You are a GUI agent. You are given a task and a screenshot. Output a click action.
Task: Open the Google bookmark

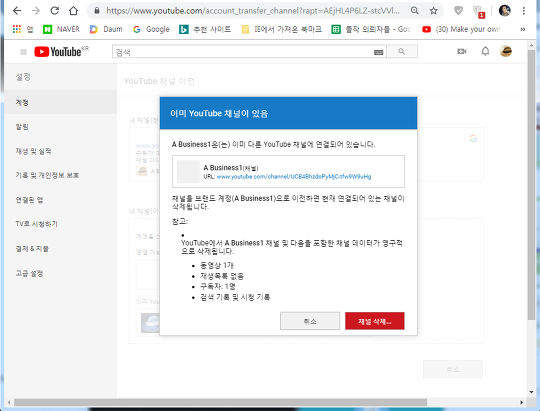(151, 29)
